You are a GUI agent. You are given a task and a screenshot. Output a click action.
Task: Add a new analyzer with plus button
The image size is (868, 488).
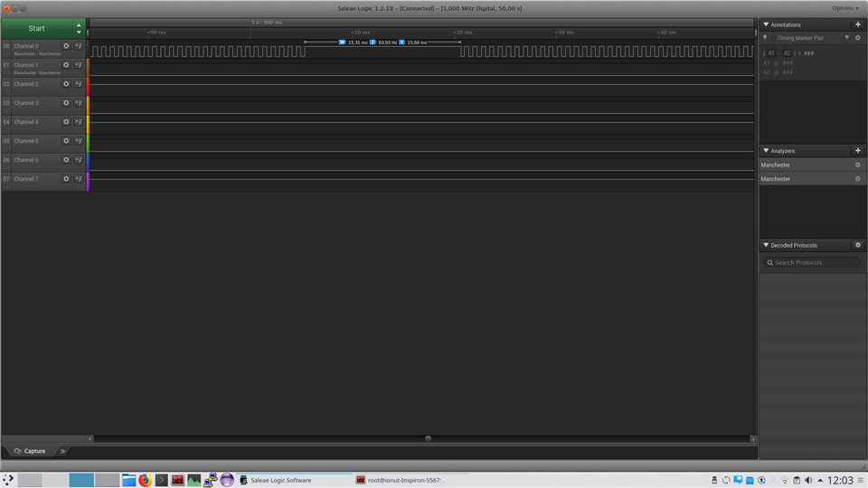point(857,151)
